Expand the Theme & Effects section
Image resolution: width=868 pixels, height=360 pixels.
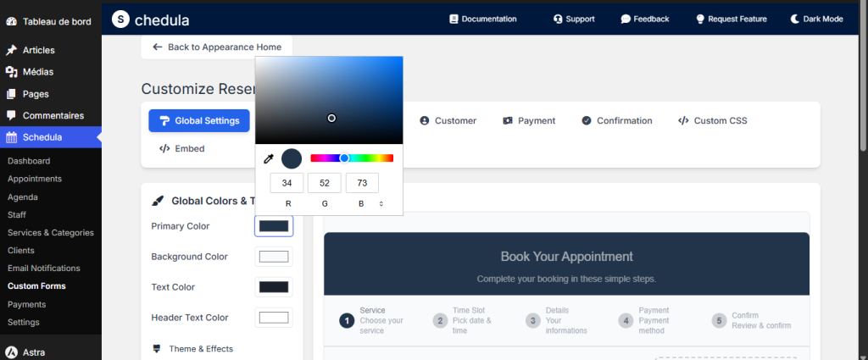coord(200,348)
